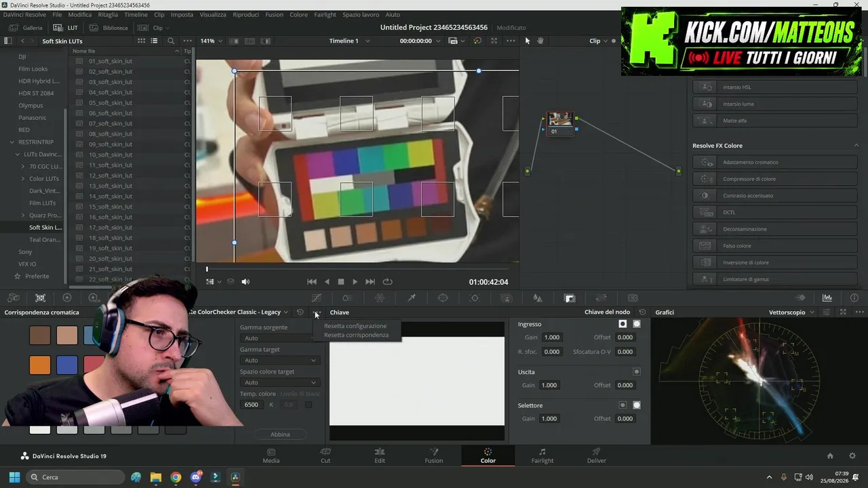The image size is (868, 488).
Task: Toggle Uscita key output button
Action: 636,371
